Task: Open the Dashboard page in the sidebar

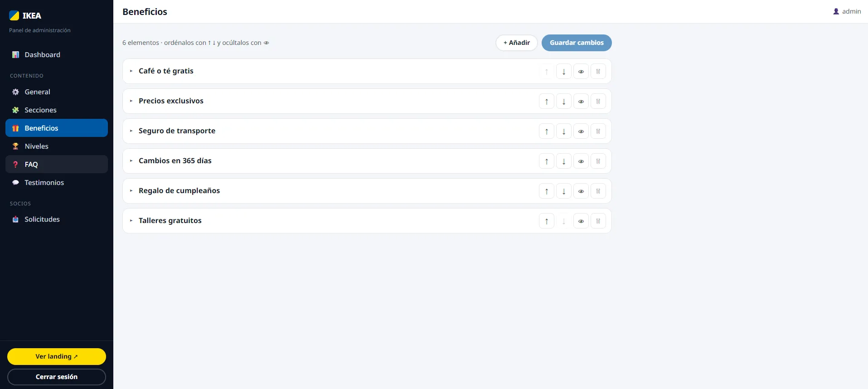Action: [57, 55]
